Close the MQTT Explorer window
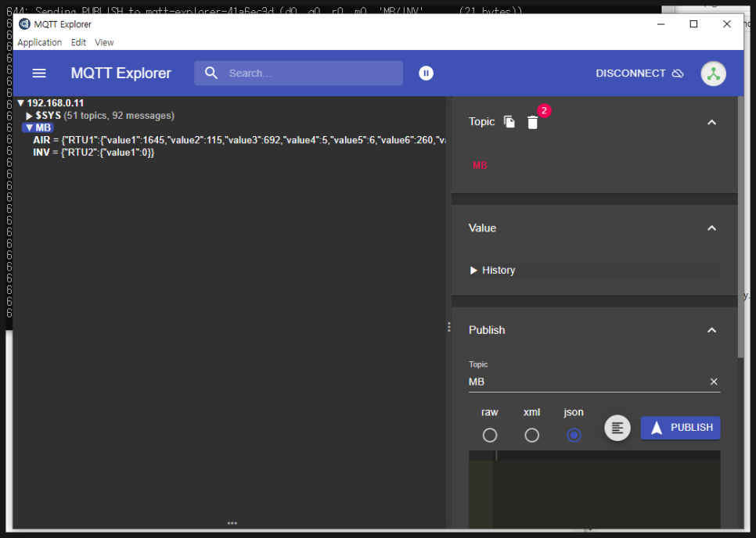The height and width of the screenshot is (538, 756). click(x=726, y=24)
